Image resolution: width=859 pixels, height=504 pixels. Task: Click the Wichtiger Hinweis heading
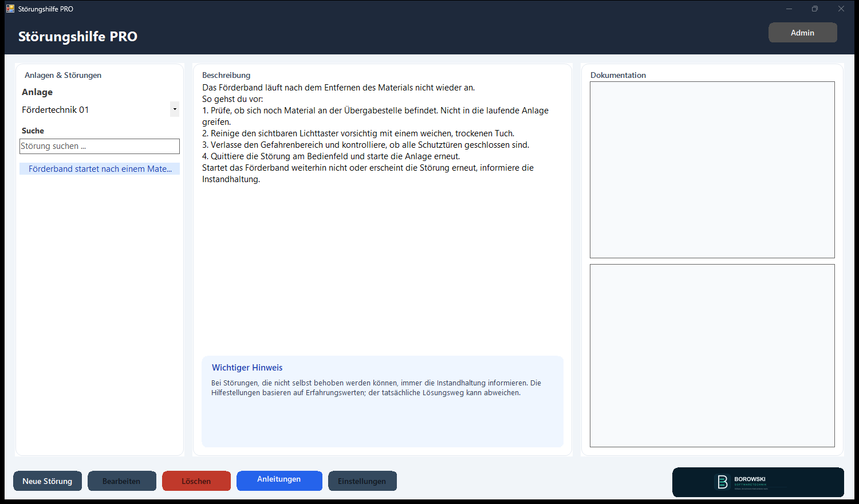(247, 368)
